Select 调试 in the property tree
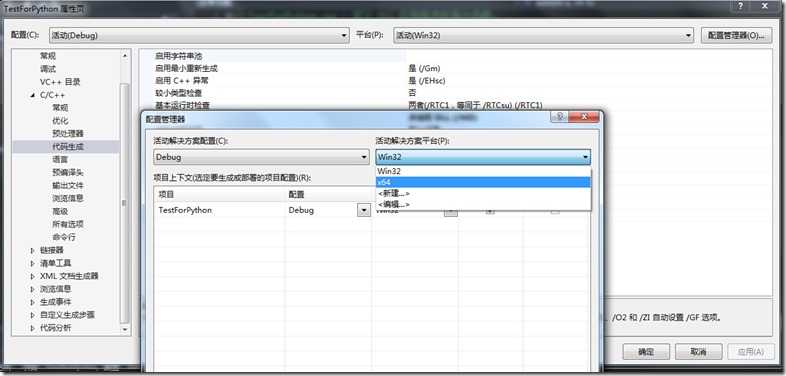Viewport: 786px width, 376px height. [48, 69]
